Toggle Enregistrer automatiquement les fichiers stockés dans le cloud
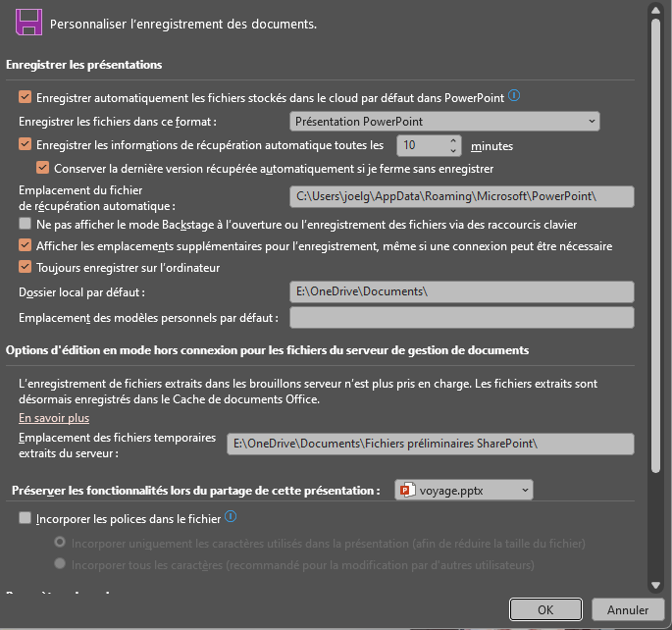This screenshot has width=672, height=630. point(25,97)
